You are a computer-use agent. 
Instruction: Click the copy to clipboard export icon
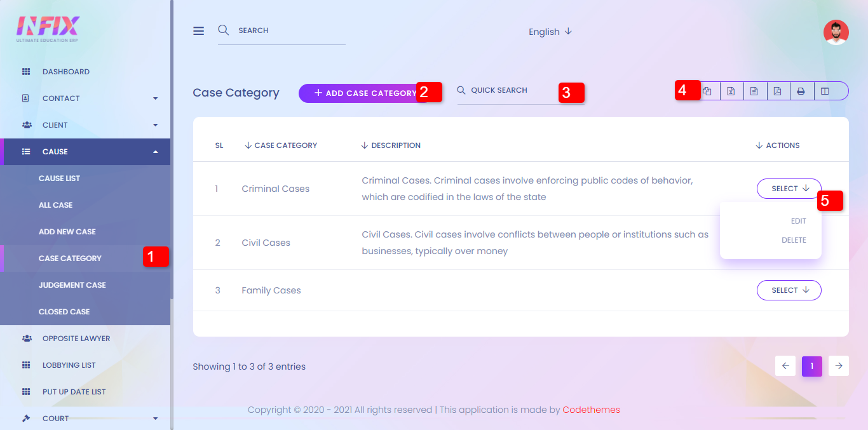click(x=708, y=91)
